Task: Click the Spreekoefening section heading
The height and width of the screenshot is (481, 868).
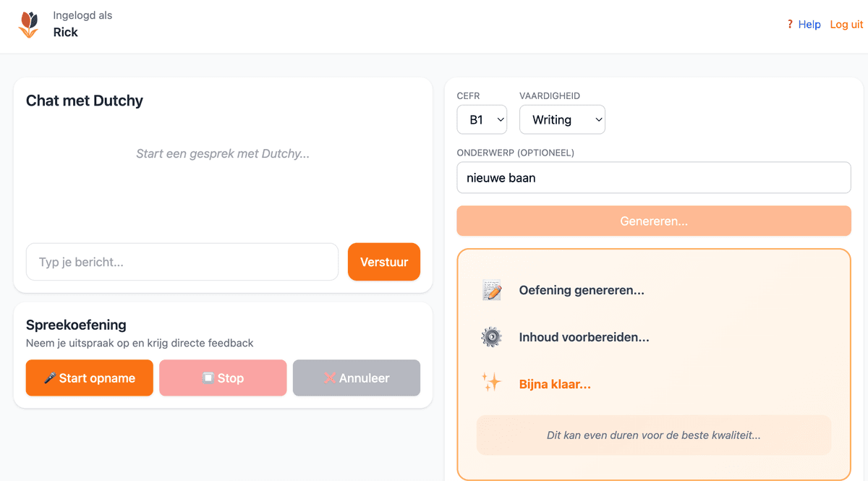Action: tap(76, 325)
